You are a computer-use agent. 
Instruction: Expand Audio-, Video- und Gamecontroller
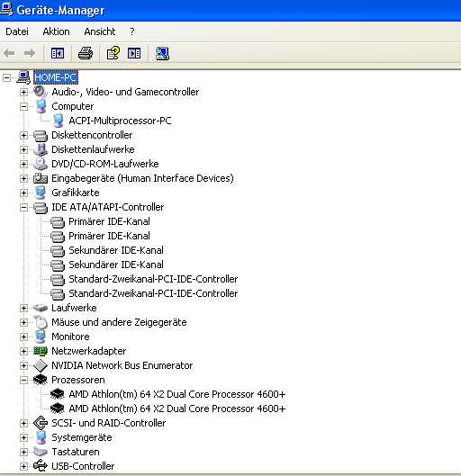click(23, 93)
